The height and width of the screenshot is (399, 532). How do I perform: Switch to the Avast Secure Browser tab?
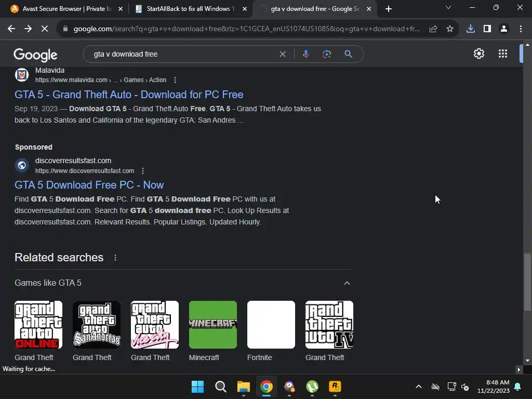(x=66, y=9)
